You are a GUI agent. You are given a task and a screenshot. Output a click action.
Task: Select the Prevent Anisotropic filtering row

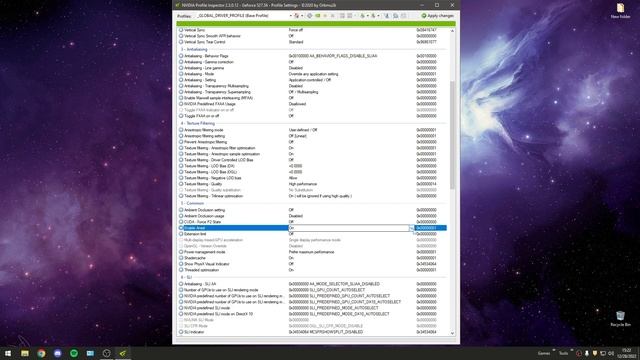point(312,142)
